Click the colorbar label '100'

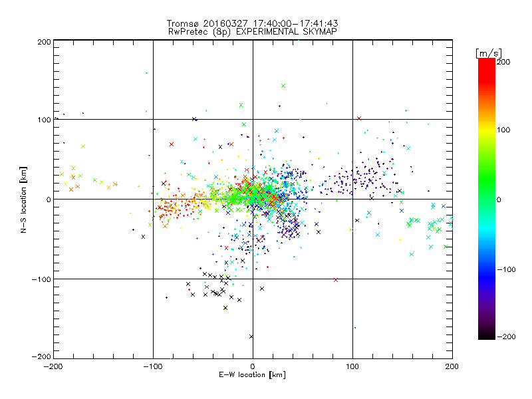(x=503, y=130)
